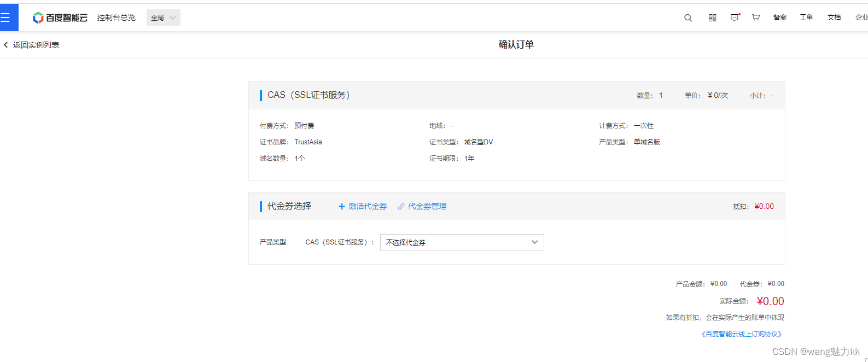Image resolution: width=868 pixels, height=362 pixels.
Task: Click the plus icon beside 激活代金券
Action: tap(342, 207)
